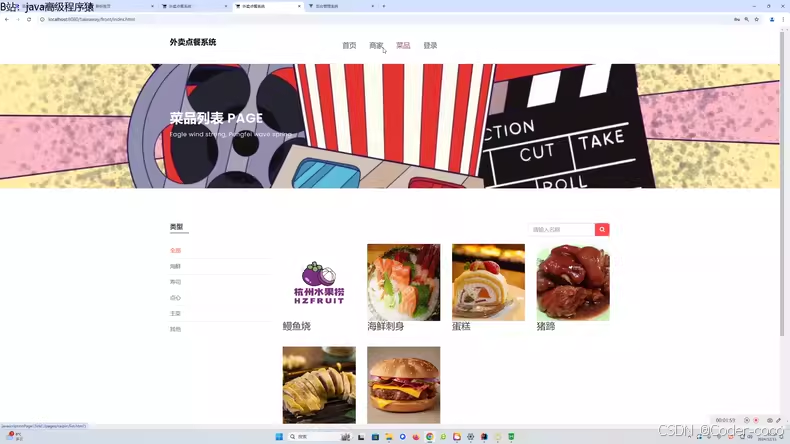Click the red recording stop button
The height and width of the screenshot is (444, 790).
(756, 420)
